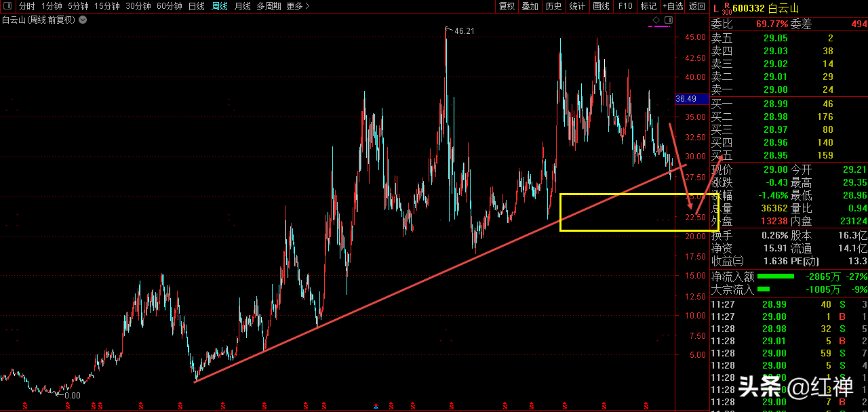
Task: Click the 大宗流入 green bar indicator
Action: pyautogui.click(x=764, y=289)
